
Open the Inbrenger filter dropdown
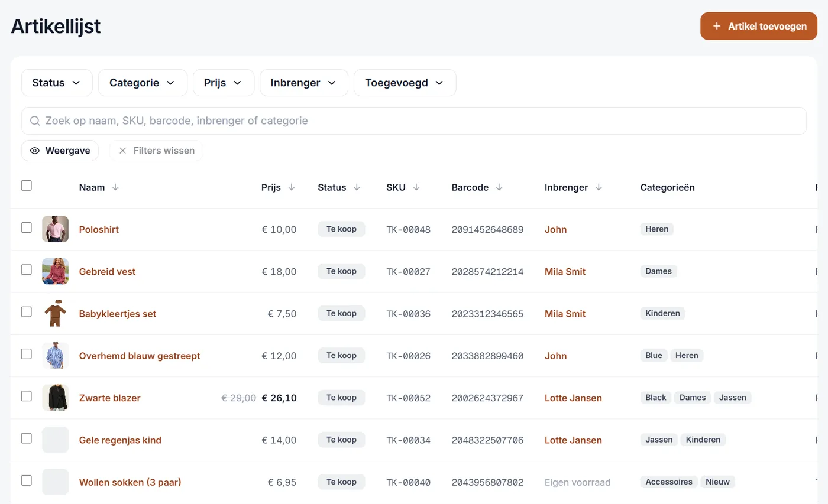303,83
